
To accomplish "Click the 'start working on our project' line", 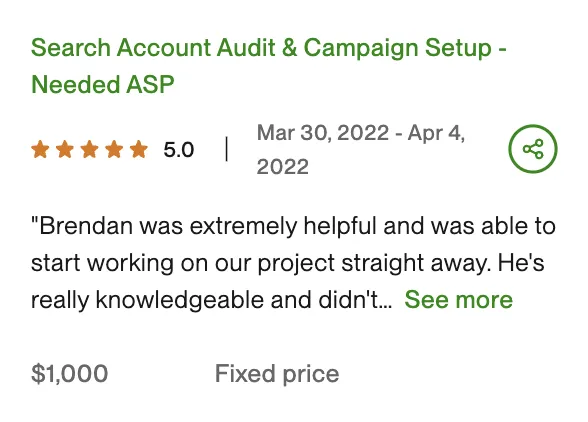I will 288,263.
